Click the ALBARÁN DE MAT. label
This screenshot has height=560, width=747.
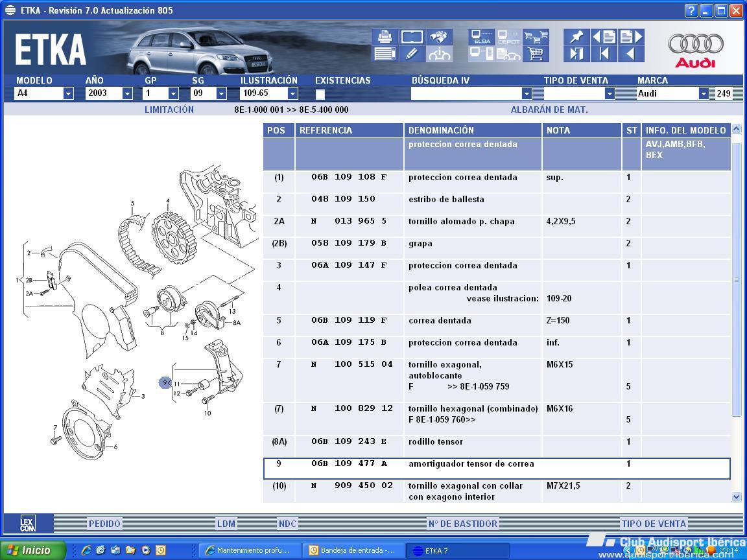coord(549,110)
